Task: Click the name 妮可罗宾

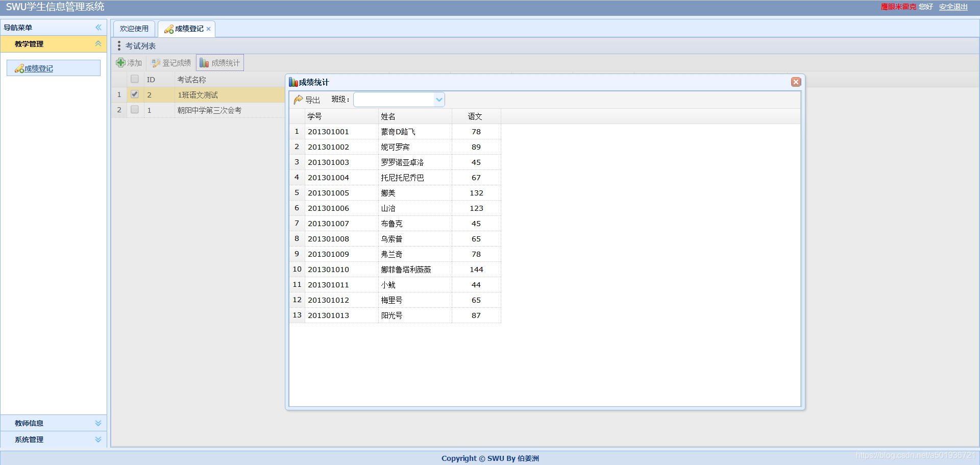Action: (x=395, y=147)
